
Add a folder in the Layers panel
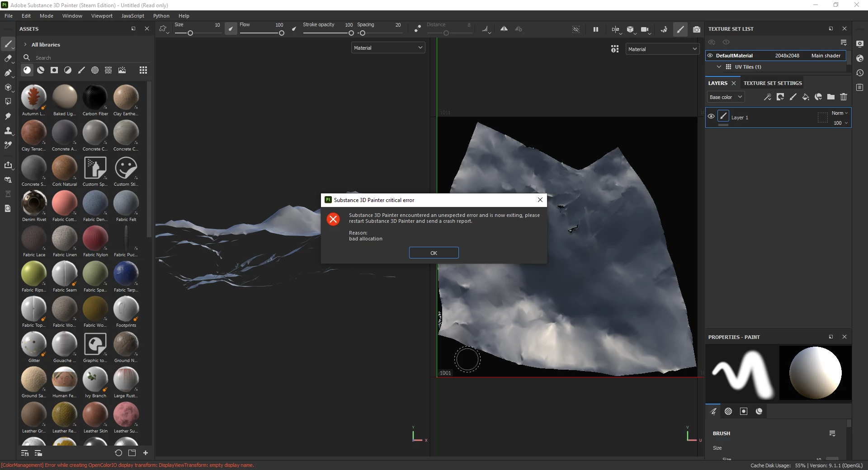pos(831,97)
